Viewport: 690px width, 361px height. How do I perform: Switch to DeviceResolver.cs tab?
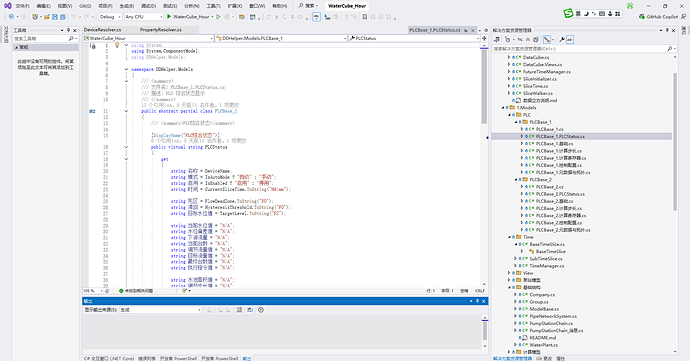pos(103,30)
